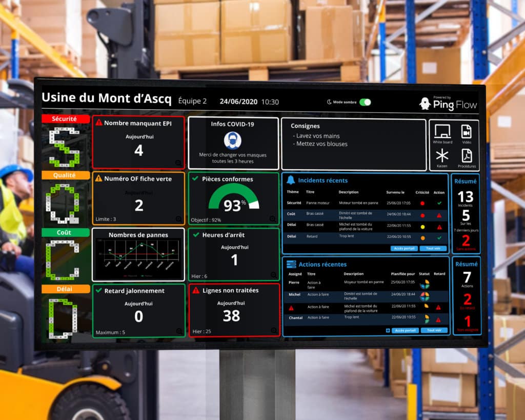This screenshot has height=420, width=525.
Task: Zoom into the Numéro OF fiche verte card
Action: (178, 219)
